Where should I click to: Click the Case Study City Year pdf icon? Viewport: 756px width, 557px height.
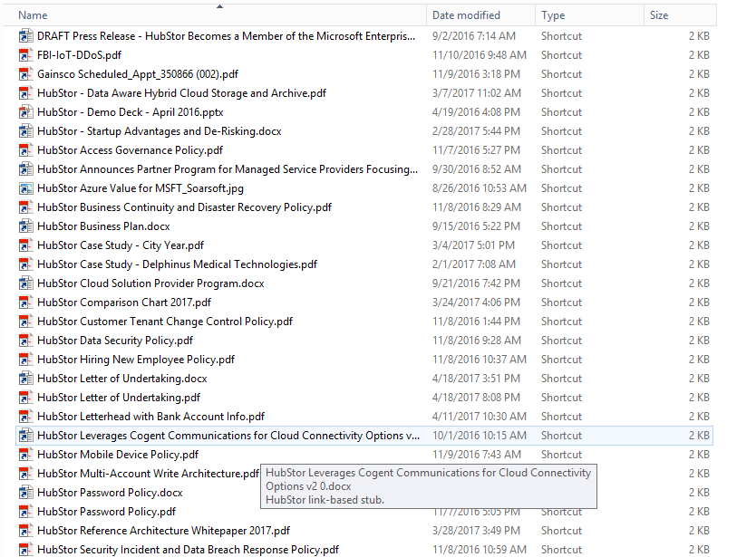(25, 245)
